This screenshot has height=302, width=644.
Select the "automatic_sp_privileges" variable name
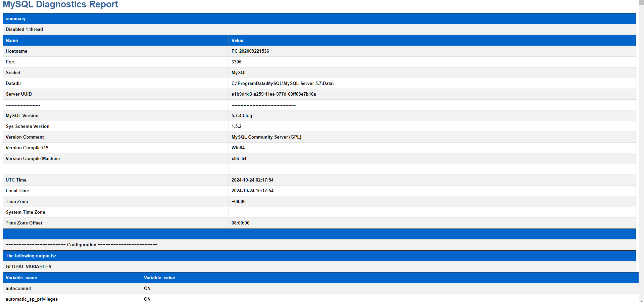coord(32,299)
